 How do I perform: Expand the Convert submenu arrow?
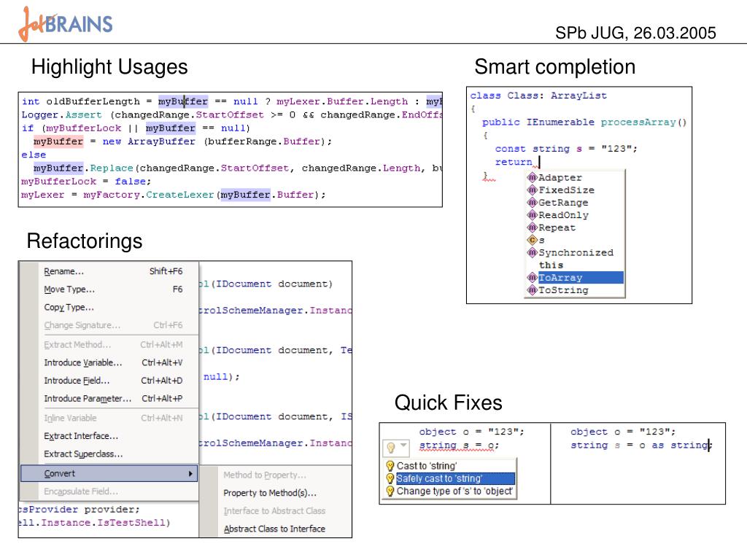[x=190, y=474]
